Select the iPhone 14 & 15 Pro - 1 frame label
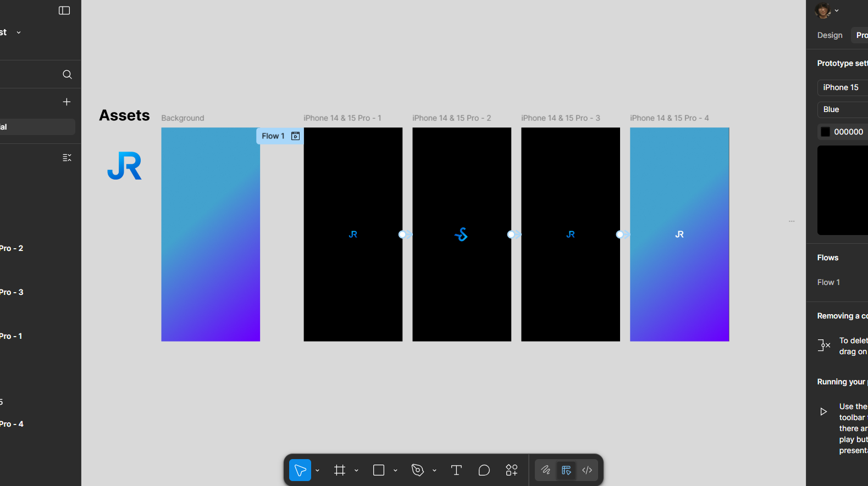The height and width of the screenshot is (486, 868). click(x=342, y=118)
